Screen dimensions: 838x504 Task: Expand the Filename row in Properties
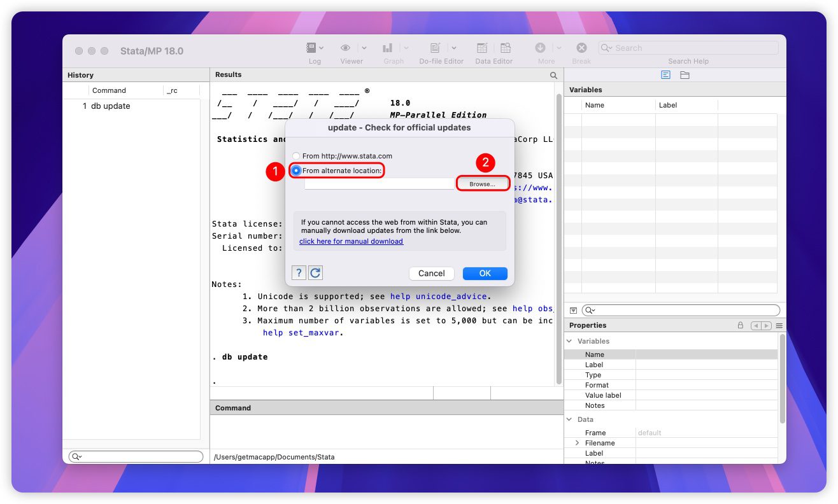578,443
